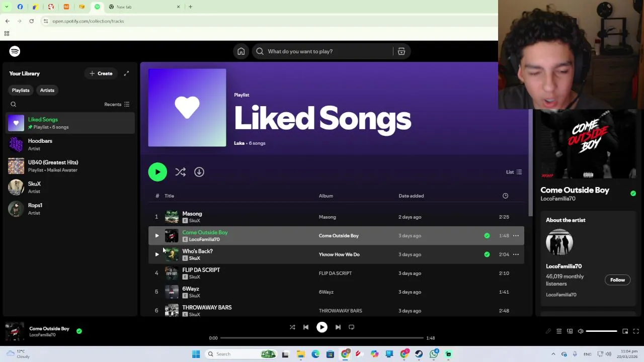Open the Recents sort dropdown
This screenshot has height=362, width=644.
117,105
